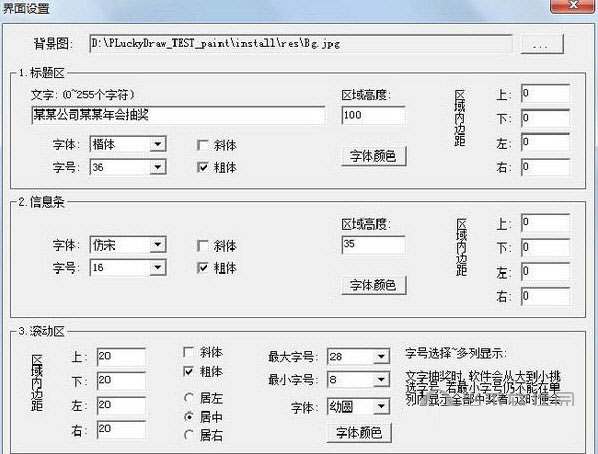
Task: Enable 斜体 checkbox in 滚动区
Action: tap(189, 352)
